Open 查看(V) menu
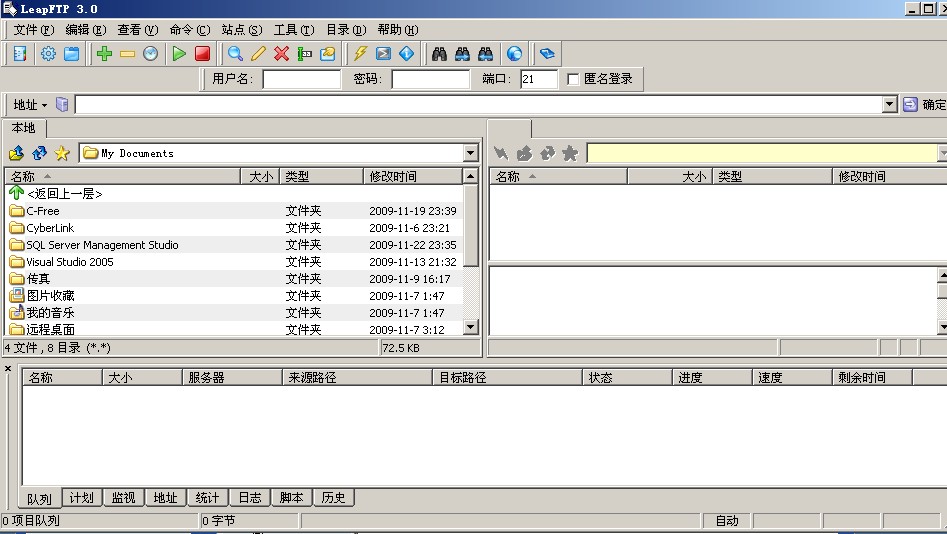947x534 pixels. tap(138, 30)
